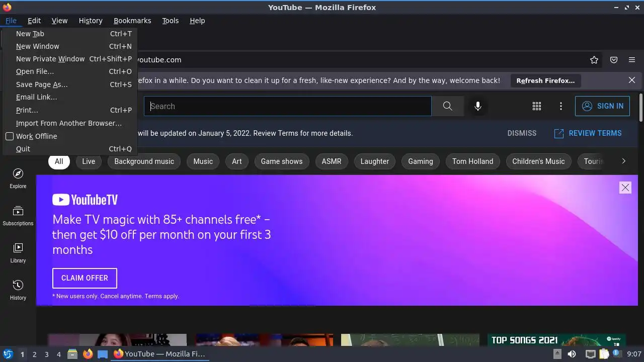This screenshot has width=644, height=362.
Task: Focus the YouTube Search input field
Action: [x=288, y=106]
